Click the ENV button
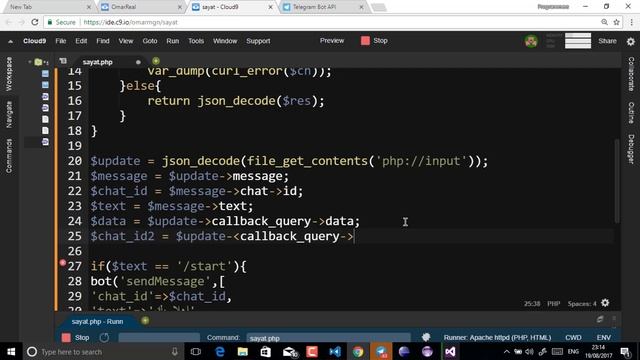This screenshot has height=360, width=640. pyautogui.click(x=604, y=338)
